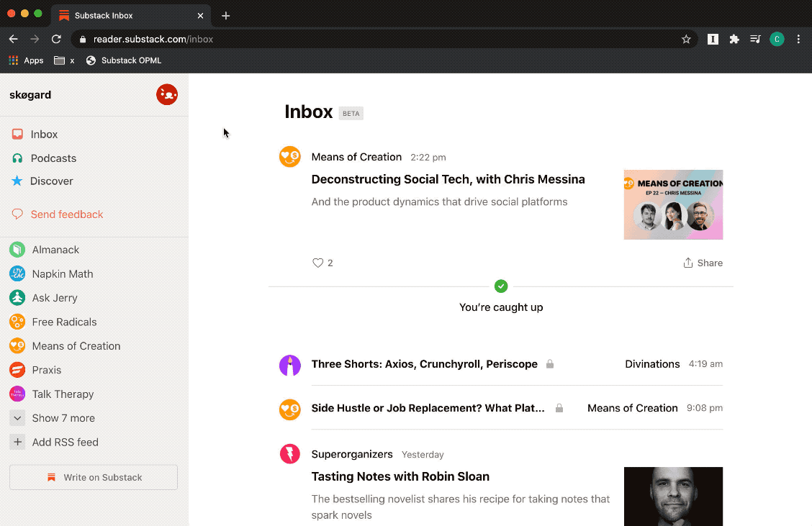Click the lock icon on Side Hustle row

tap(559, 408)
